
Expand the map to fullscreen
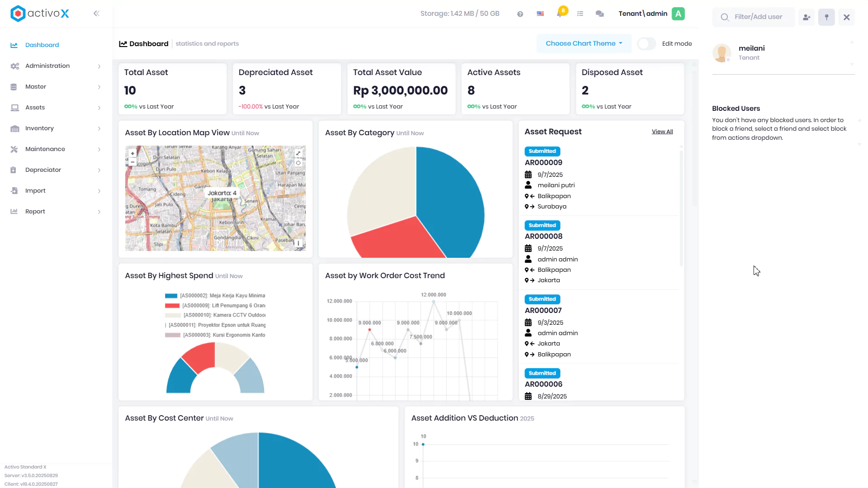(299, 153)
